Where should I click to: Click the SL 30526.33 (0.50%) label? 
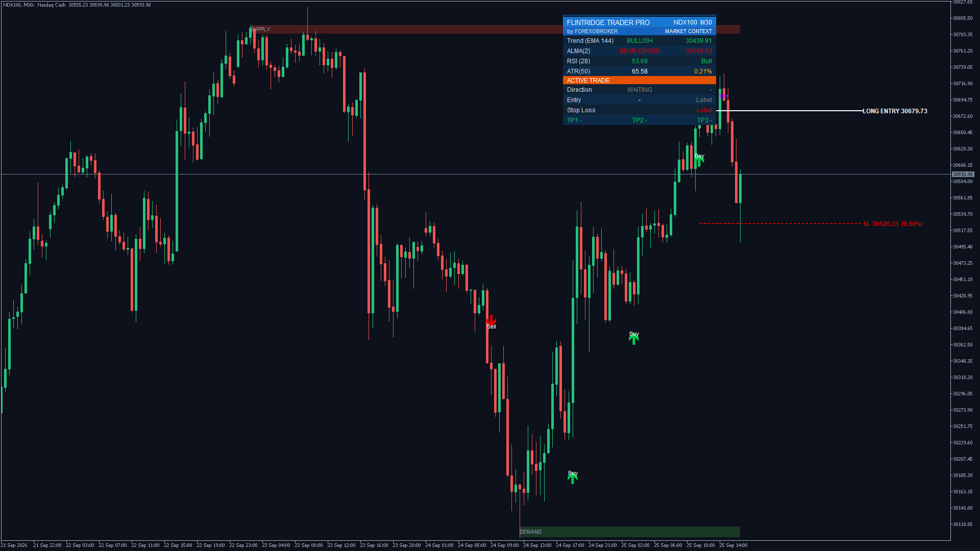(x=893, y=224)
